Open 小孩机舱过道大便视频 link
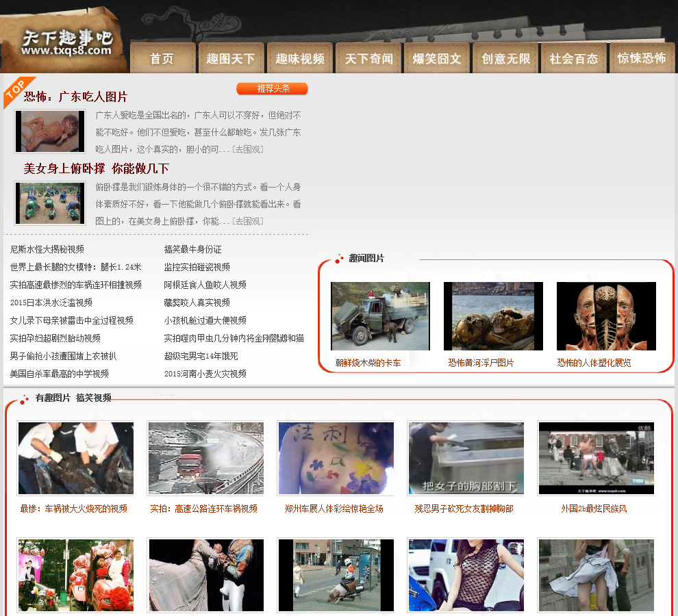The image size is (678, 616). coord(205,320)
